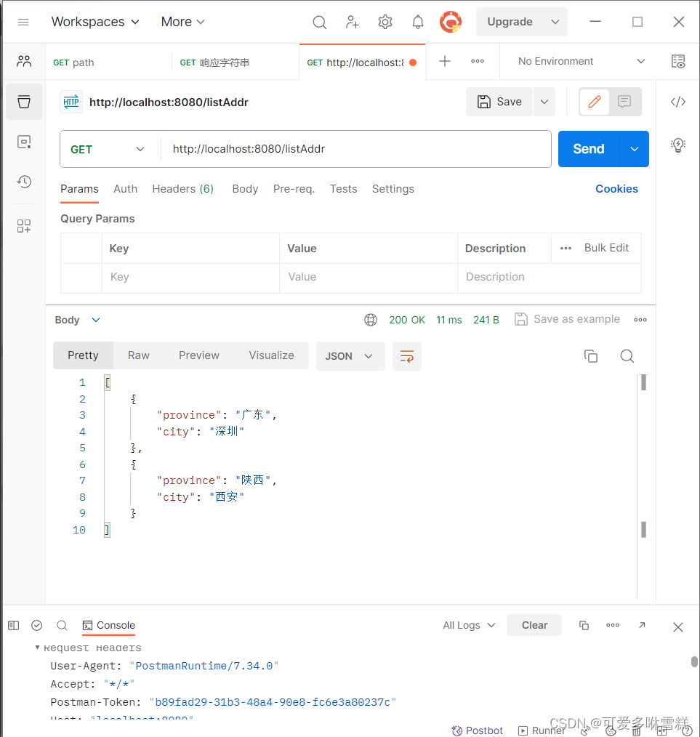Open the notifications bell icon
This screenshot has width=700, height=737.
coord(417,22)
